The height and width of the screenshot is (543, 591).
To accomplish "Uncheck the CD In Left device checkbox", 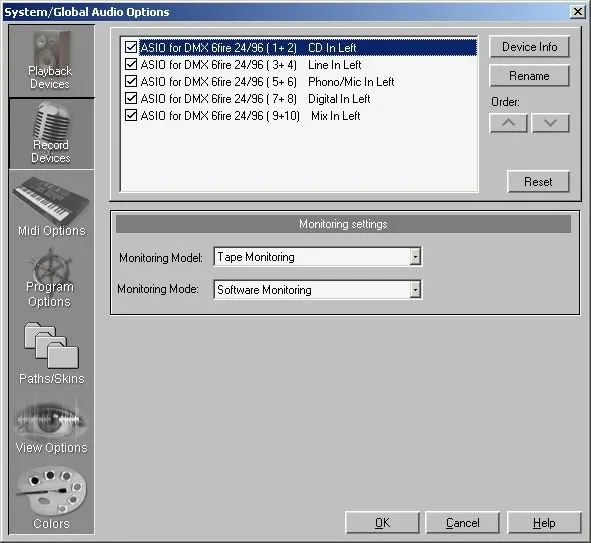I will (x=131, y=47).
